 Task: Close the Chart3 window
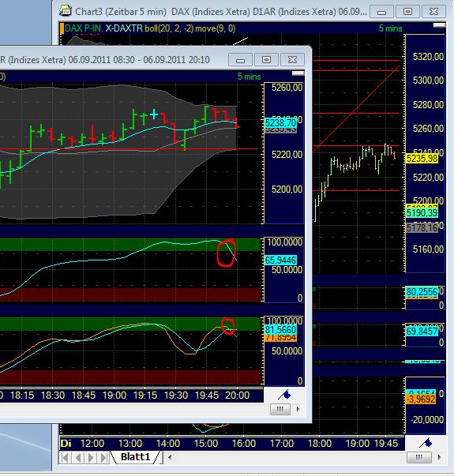tap(433, 12)
